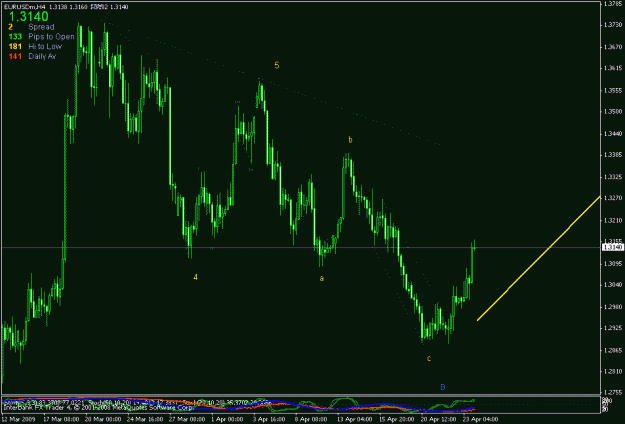Viewport: 625px width, 424px height.
Task: Click price axis level 1.3095
Action: tap(612, 263)
